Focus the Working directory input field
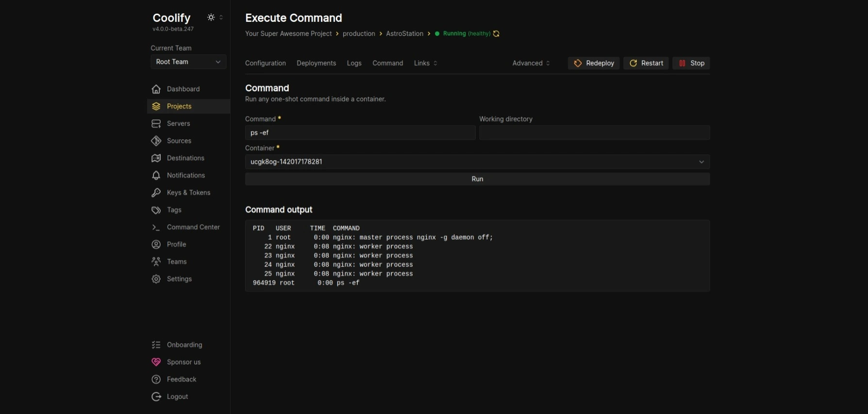The height and width of the screenshot is (414, 868). [594, 132]
